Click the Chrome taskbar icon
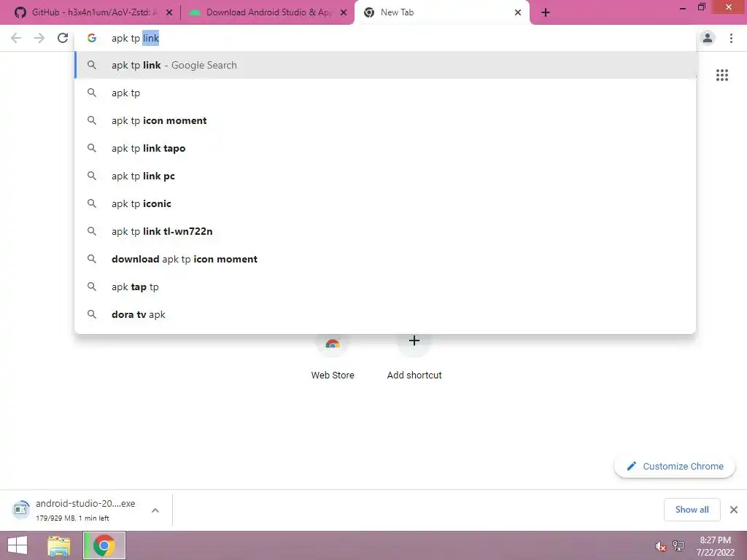Image resolution: width=747 pixels, height=560 pixels. 104,545
